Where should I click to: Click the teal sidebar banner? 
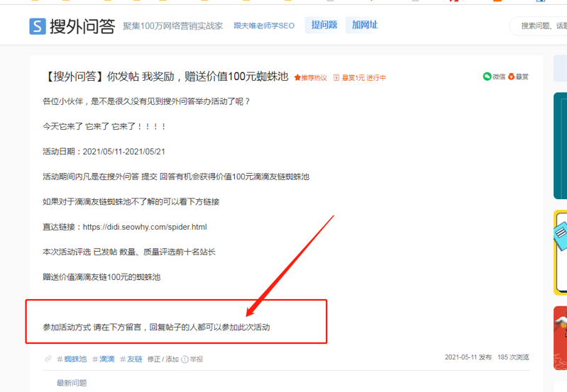(x=560, y=145)
